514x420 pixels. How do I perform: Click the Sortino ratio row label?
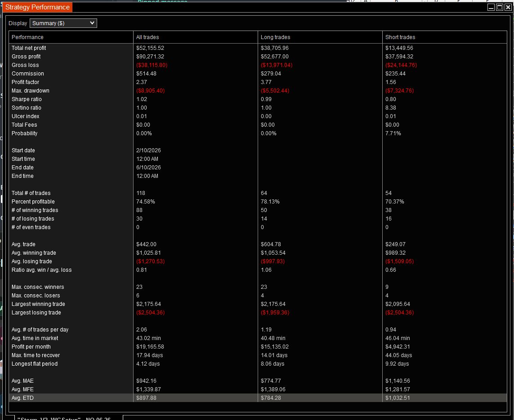[x=27, y=108]
